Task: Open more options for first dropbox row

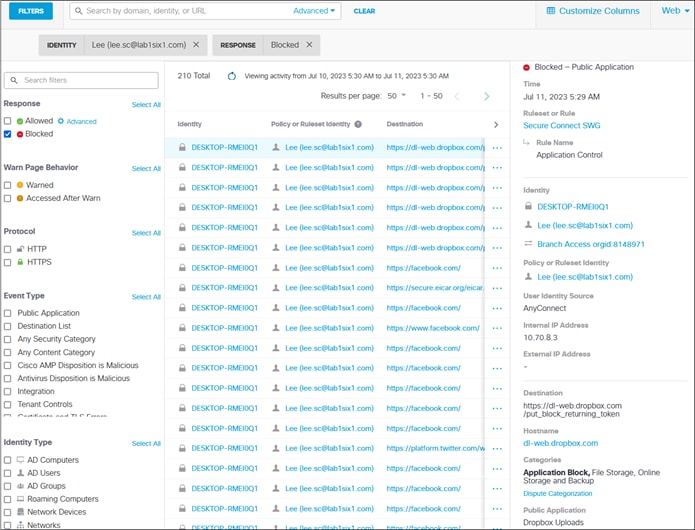Action: pos(497,148)
